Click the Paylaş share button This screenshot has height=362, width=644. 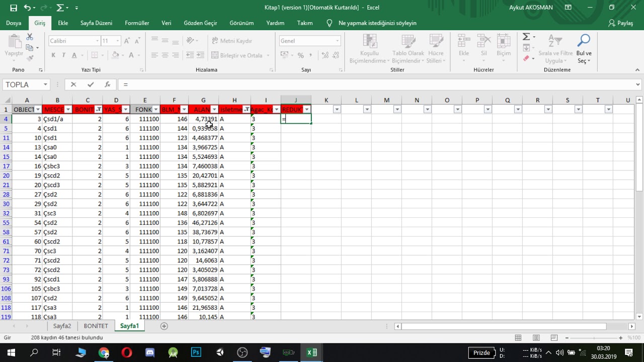coord(620,23)
